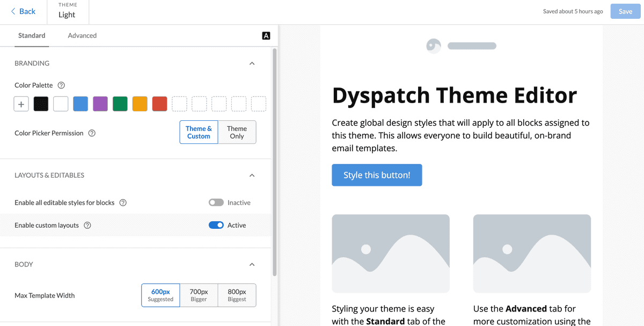
Task: Toggle Enable all editable styles switch
Action: point(216,202)
